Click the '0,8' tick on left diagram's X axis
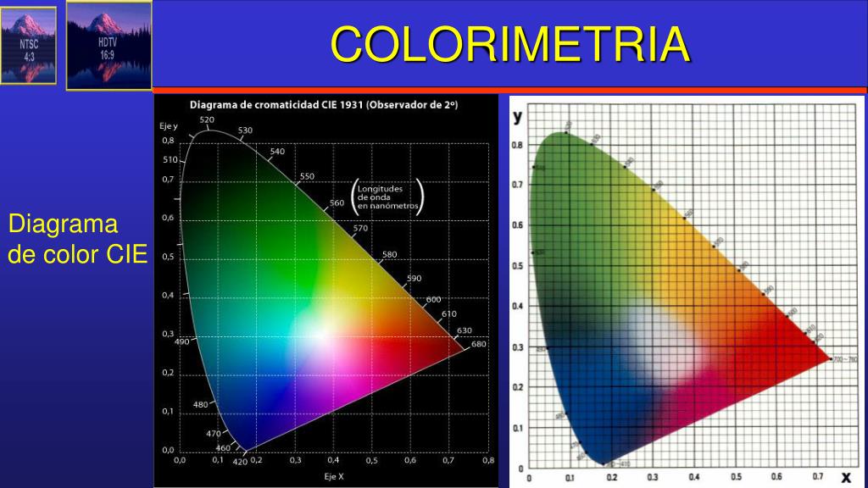 pyautogui.click(x=487, y=460)
